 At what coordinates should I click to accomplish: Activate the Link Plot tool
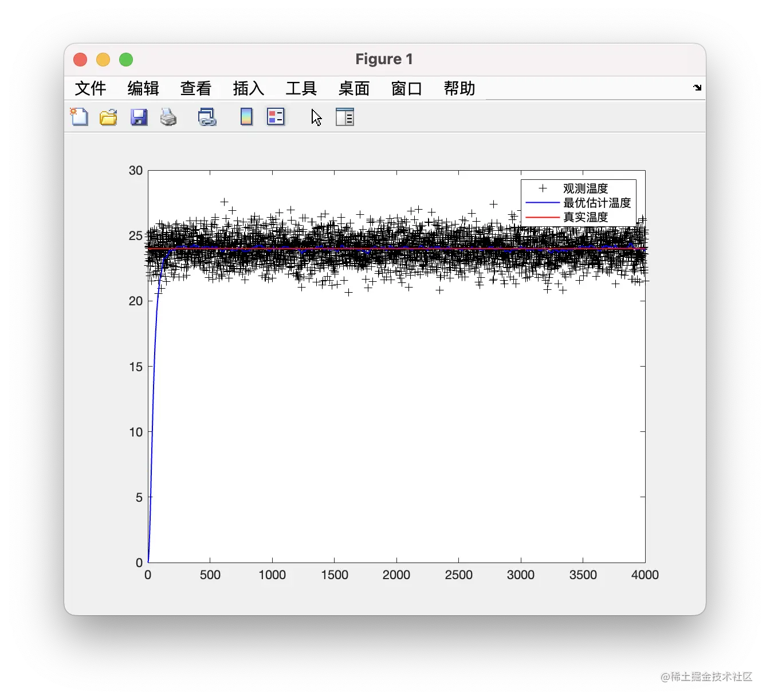[207, 117]
